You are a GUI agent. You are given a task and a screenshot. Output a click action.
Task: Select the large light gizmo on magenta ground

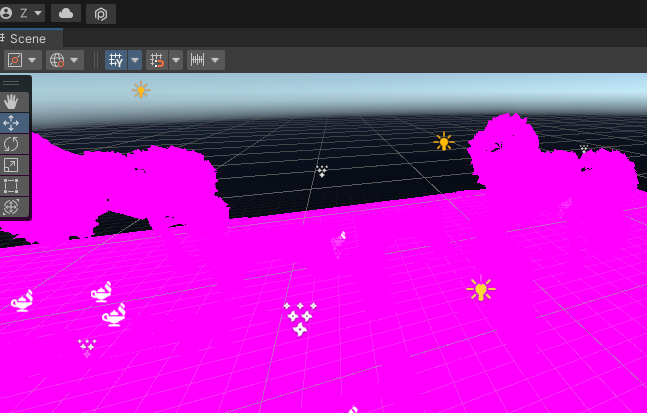[481, 290]
